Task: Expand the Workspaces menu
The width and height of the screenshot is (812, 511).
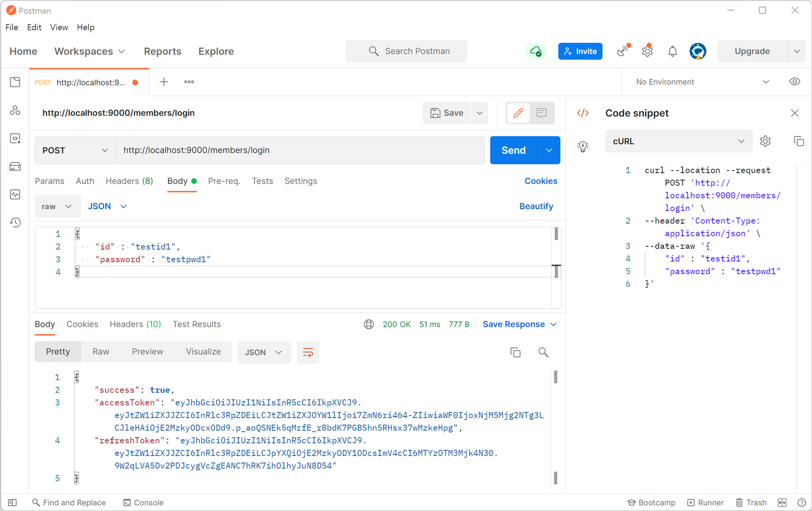Action: pyautogui.click(x=89, y=51)
